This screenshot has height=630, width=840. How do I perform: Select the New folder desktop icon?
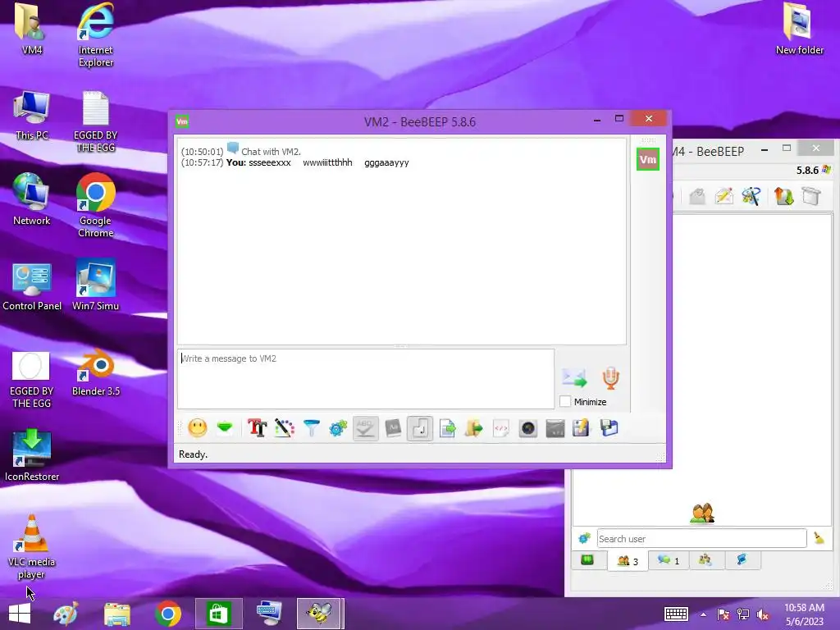799,29
